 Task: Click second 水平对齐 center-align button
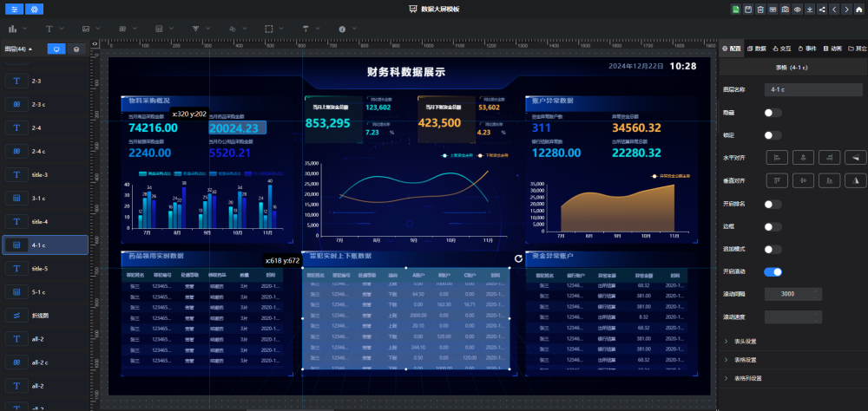(x=803, y=158)
